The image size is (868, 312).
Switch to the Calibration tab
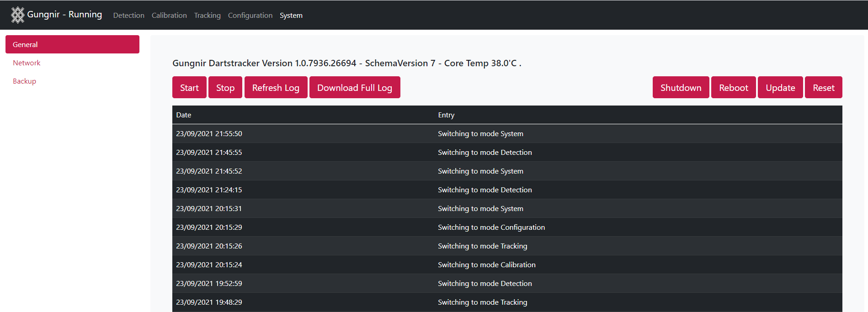(x=169, y=16)
